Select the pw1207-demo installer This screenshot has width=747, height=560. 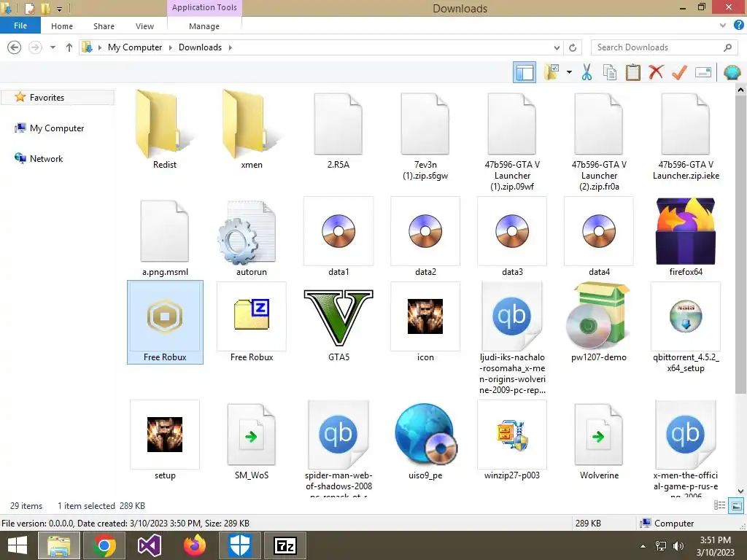pos(599,323)
